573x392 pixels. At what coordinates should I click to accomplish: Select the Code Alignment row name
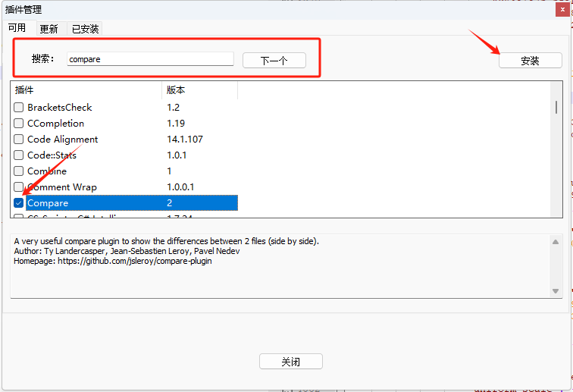62,140
